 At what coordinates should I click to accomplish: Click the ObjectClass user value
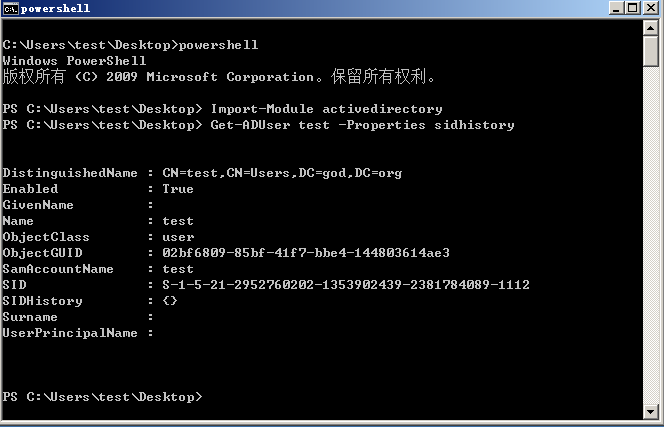click(x=178, y=237)
